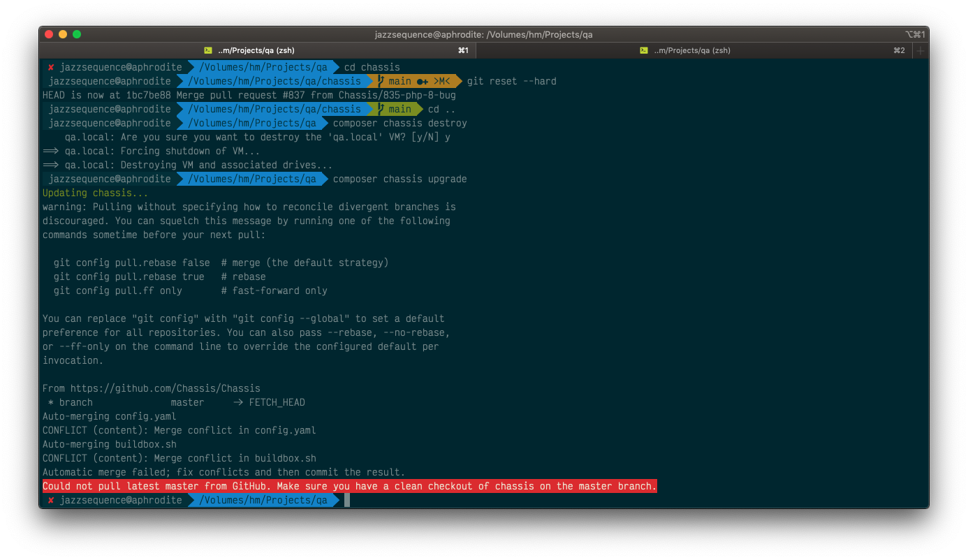This screenshot has height=560, width=968.
Task: Click the 'git reset --hard' command
Action: click(512, 82)
